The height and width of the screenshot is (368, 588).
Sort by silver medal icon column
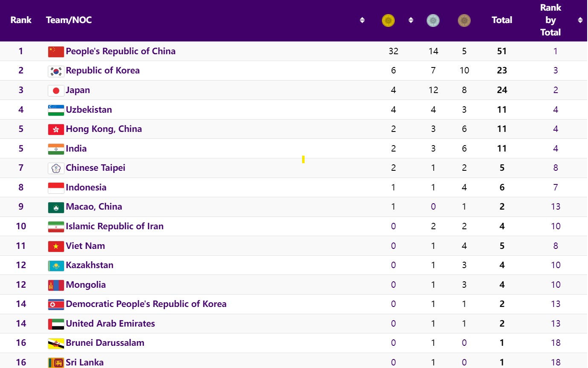[x=433, y=20]
